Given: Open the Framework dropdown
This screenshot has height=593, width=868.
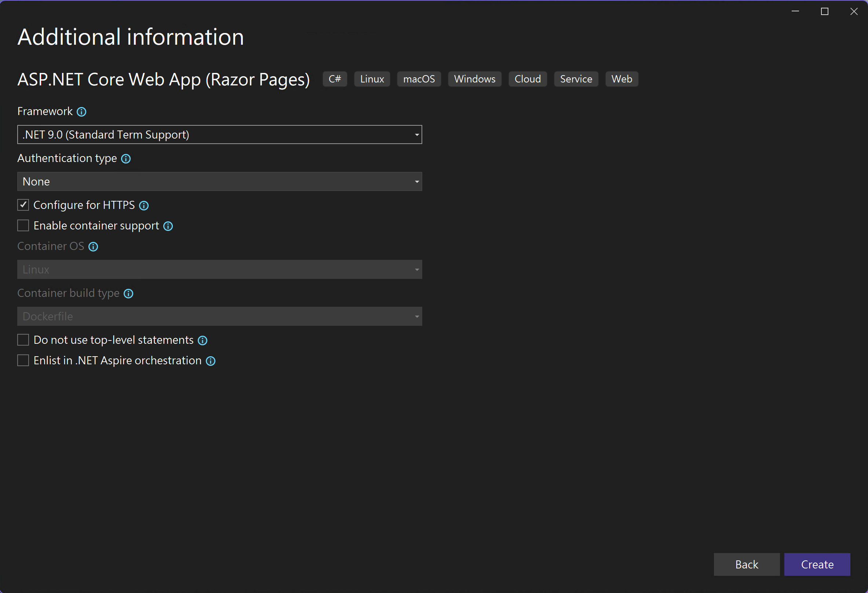Looking at the screenshot, I should [220, 135].
